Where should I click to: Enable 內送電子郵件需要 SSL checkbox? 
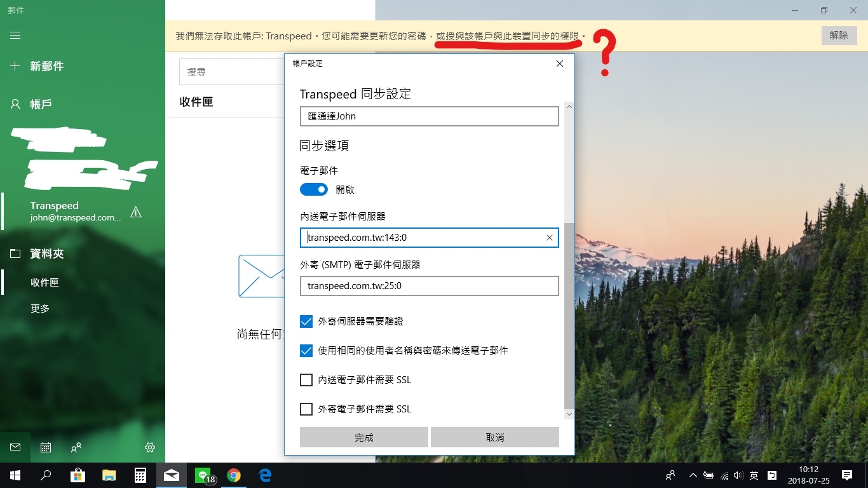tap(306, 380)
